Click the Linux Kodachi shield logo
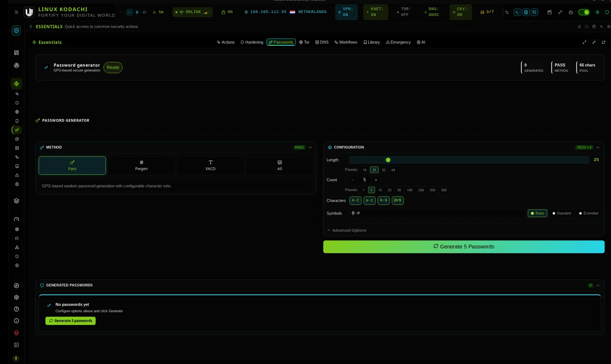The height and width of the screenshot is (364, 611). coord(29,12)
